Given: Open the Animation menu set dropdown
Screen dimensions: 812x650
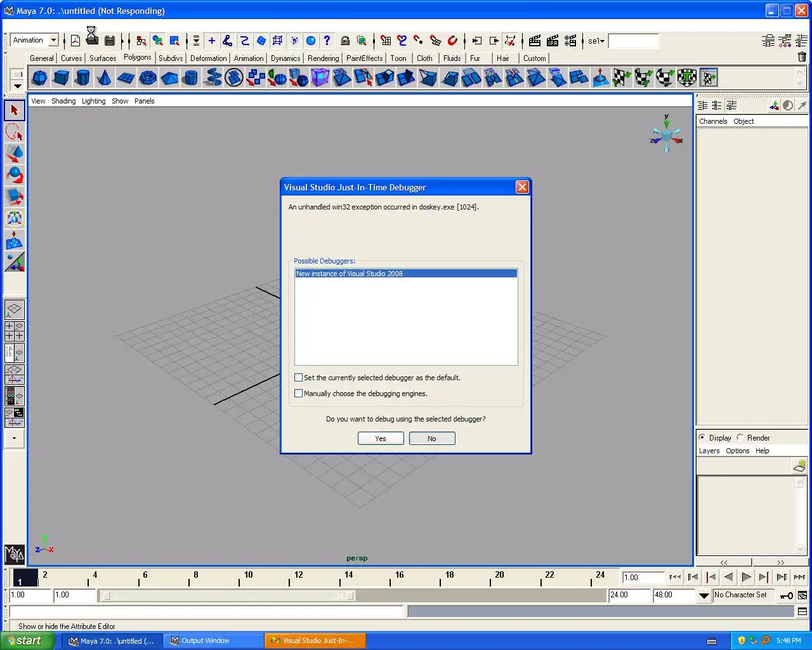Looking at the screenshot, I should [54, 40].
